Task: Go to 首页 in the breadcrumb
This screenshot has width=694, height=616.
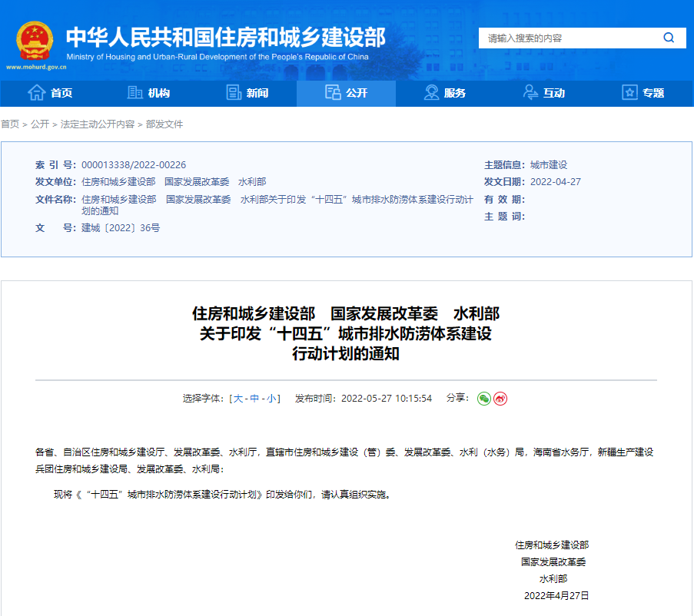Action: 10,124
